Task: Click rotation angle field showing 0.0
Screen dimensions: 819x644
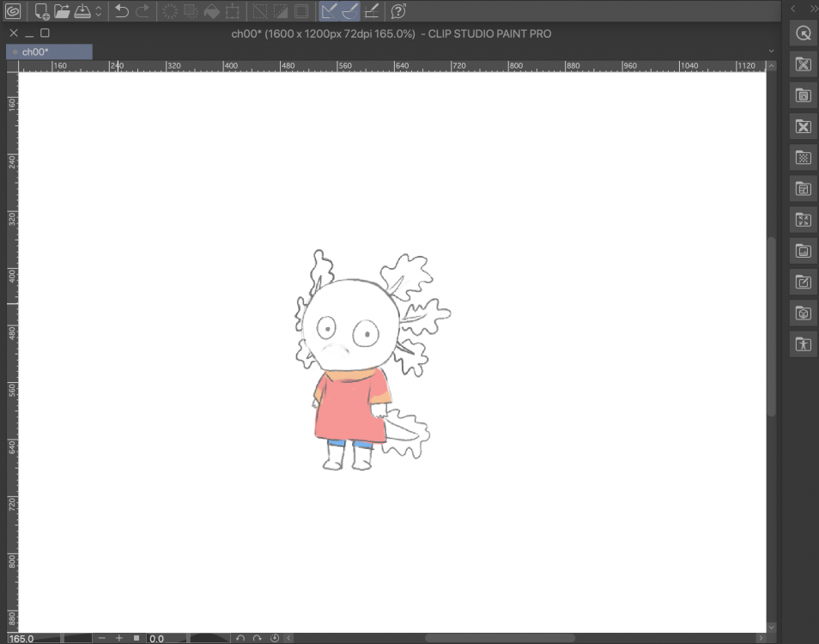Action: click(157, 638)
